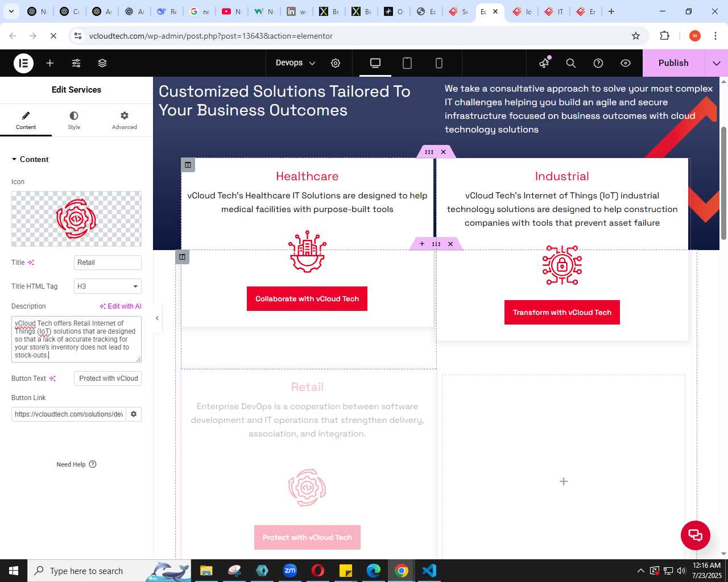
Task: Bookmark this page with star icon
Action: pyautogui.click(x=636, y=36)
